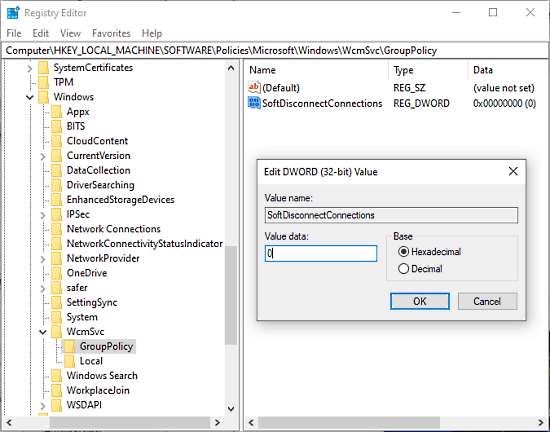Screen dimensions: 550x432
Task: Click the safer folder icon
Action: pyautogui.click(x=56, y=288)
